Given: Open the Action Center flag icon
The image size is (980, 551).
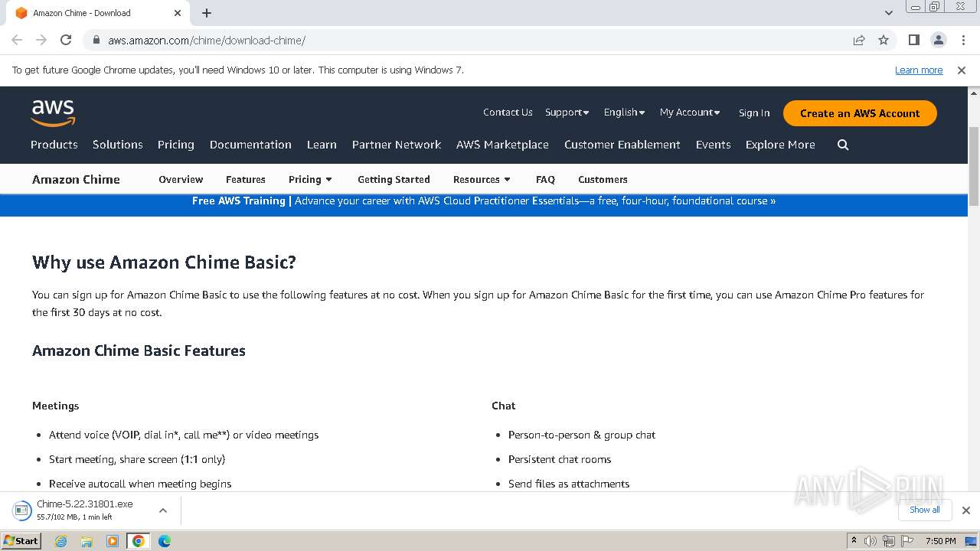Looking at the screenshot, I should point(906,541).
